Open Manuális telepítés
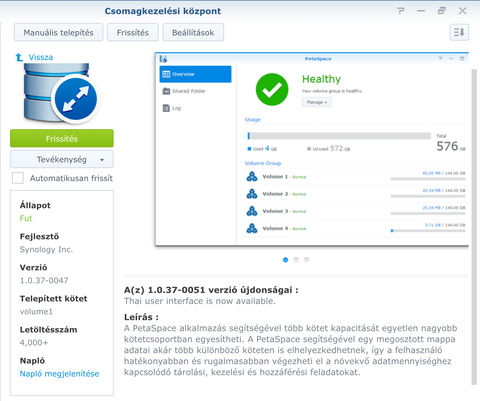Viewport: 480px width, 401px height. (58, 33)
